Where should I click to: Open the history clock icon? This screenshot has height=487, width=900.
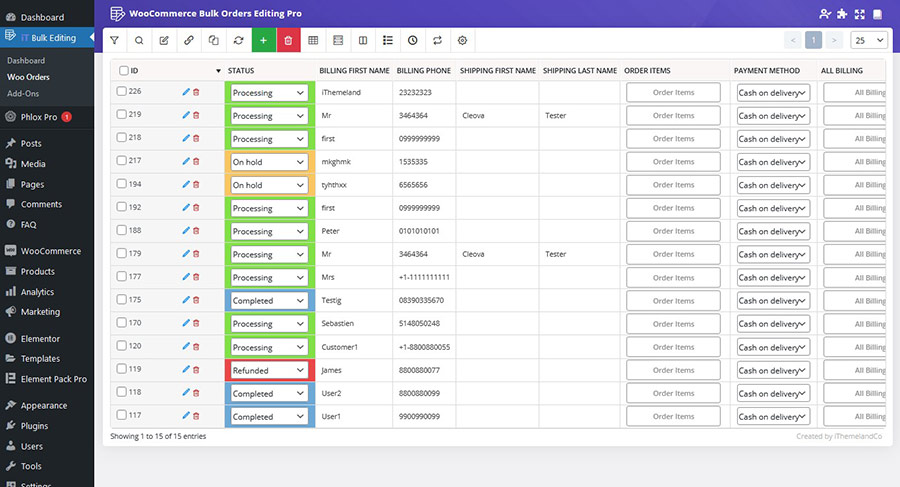413,40
